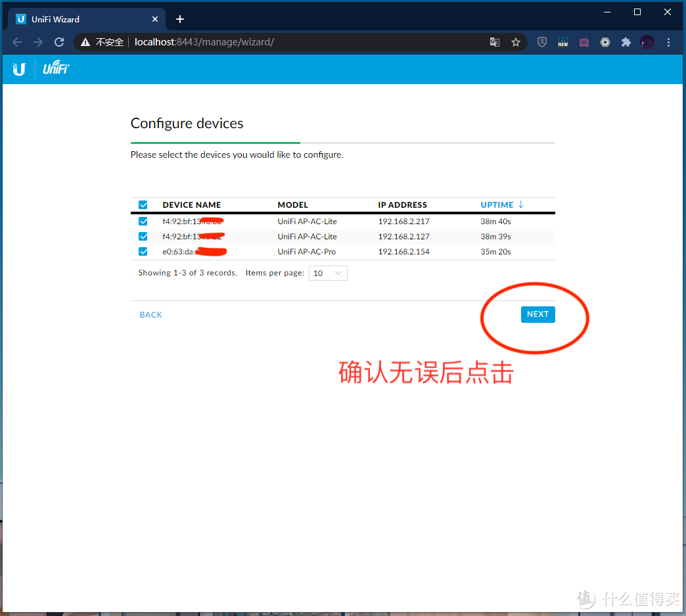Open the NEW badge extension icon
686x616 pixels.
563,42
